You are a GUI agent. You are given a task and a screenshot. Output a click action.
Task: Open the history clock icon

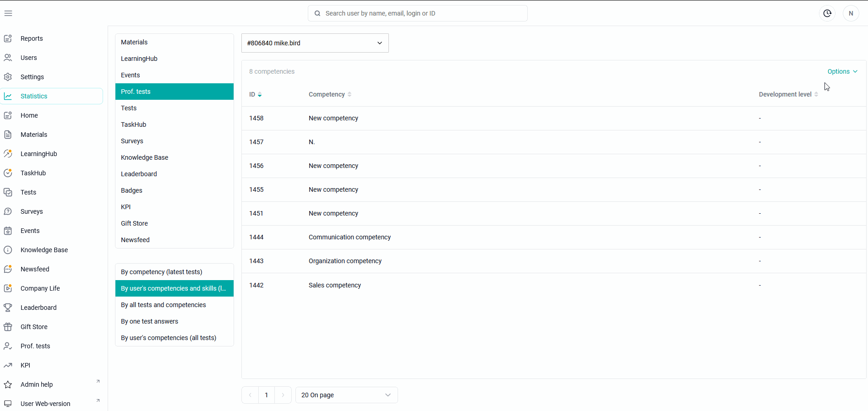827,13
